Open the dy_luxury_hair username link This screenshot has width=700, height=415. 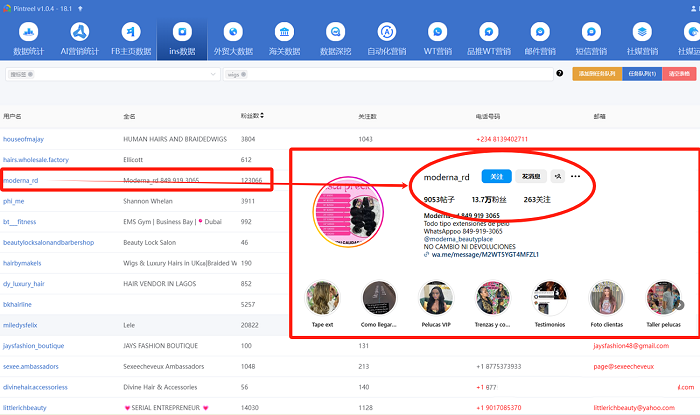24,284
